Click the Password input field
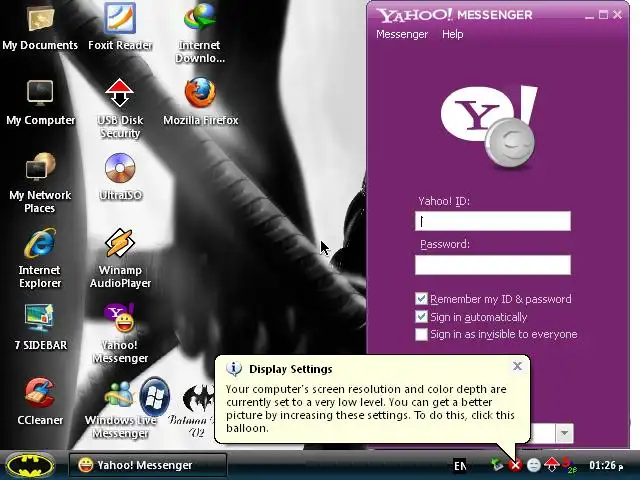Viewport: 640px width, 480px height. pyautogui.click(x=493, y=265)
